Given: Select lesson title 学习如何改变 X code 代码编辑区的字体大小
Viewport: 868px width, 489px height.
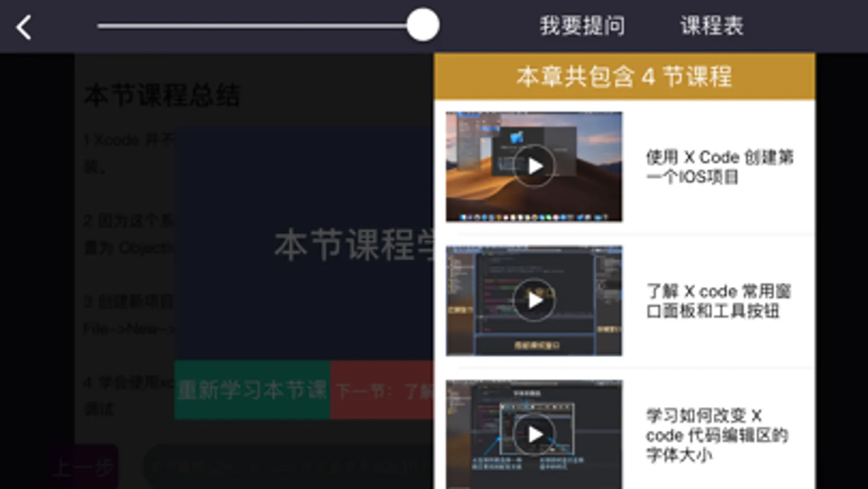Looking at the screenshot, I should [x=717, y=435].
